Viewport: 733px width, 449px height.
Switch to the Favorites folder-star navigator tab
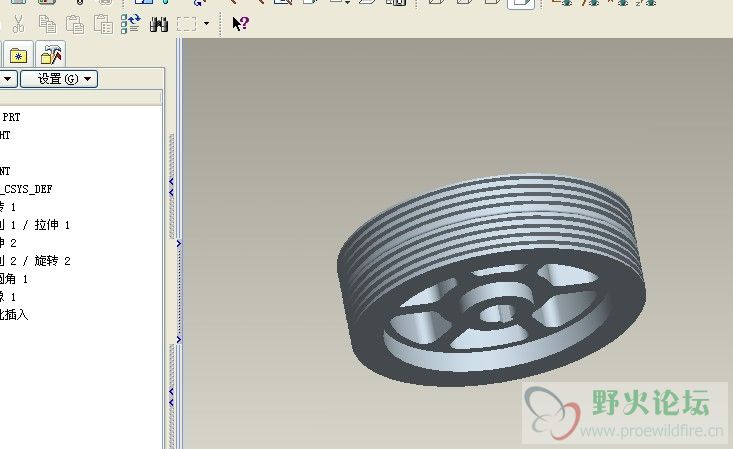click(18, 56)
